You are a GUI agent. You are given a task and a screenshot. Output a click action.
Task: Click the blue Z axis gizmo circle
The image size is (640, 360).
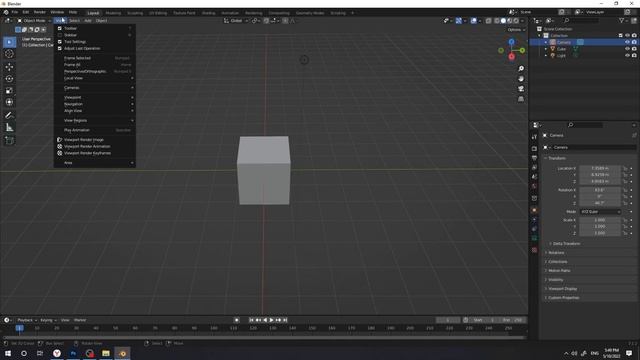coord(511,42)
